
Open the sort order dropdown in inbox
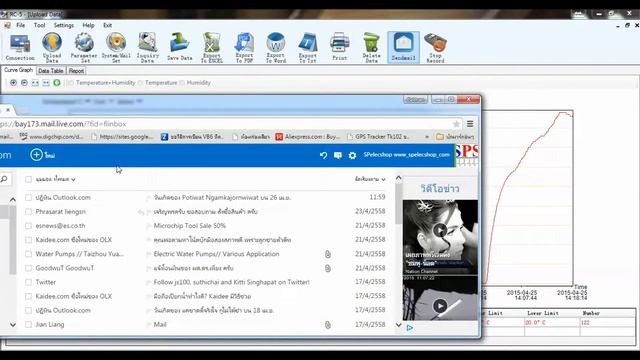[370, 179]
